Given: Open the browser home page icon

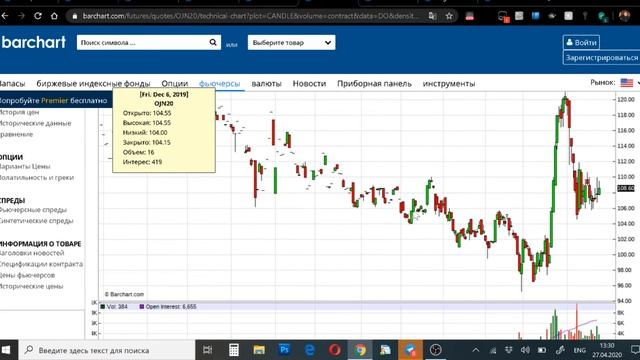Looking at the screenshot, I should tap(54, 16).
